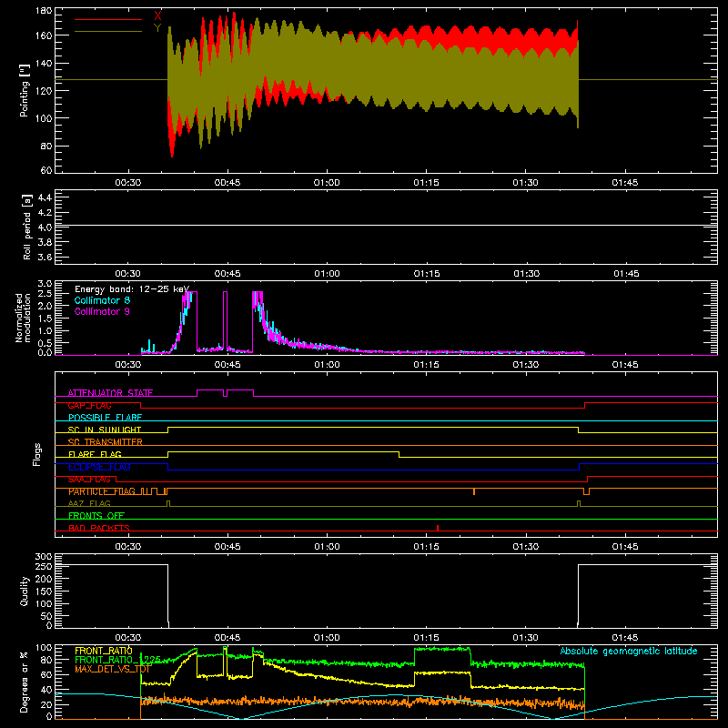Click 01:45 time label under Roll period plot
The image size is (728, 728).
[x=626, y=274]
